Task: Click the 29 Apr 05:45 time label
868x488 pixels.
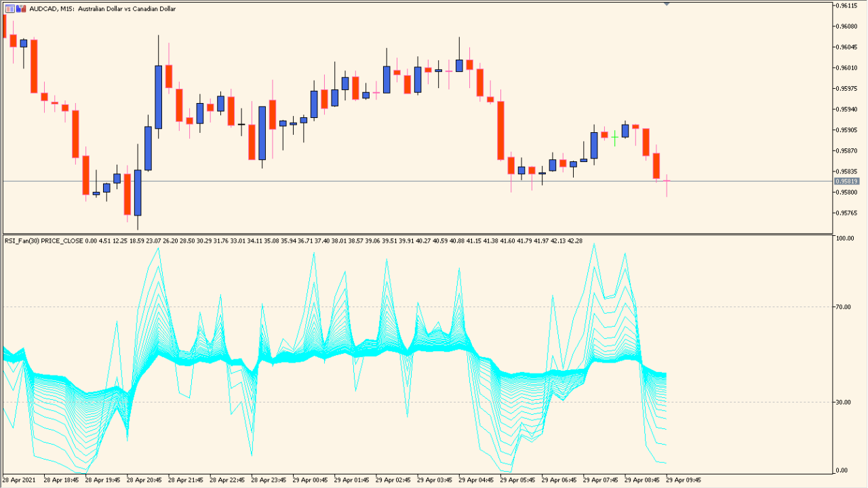Action: point(519,480)
